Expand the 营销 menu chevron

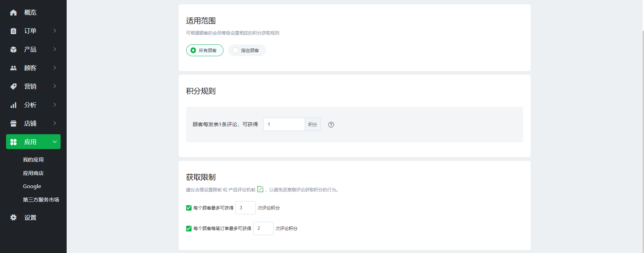pyautogui.click(x=55, y=86)
